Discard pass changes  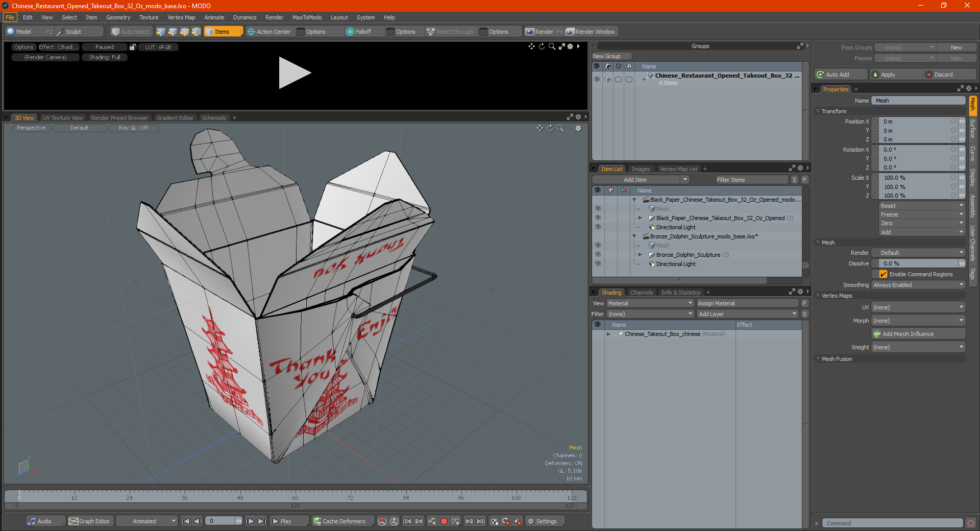(949, 75)
